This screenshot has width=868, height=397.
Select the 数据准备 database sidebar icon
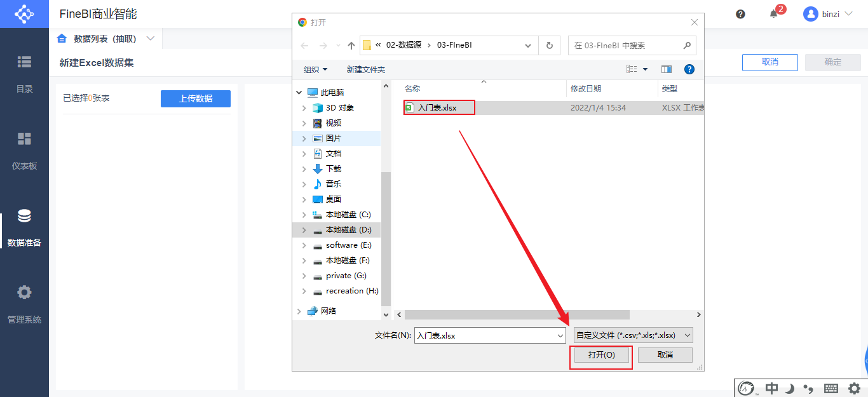[24, 216]
